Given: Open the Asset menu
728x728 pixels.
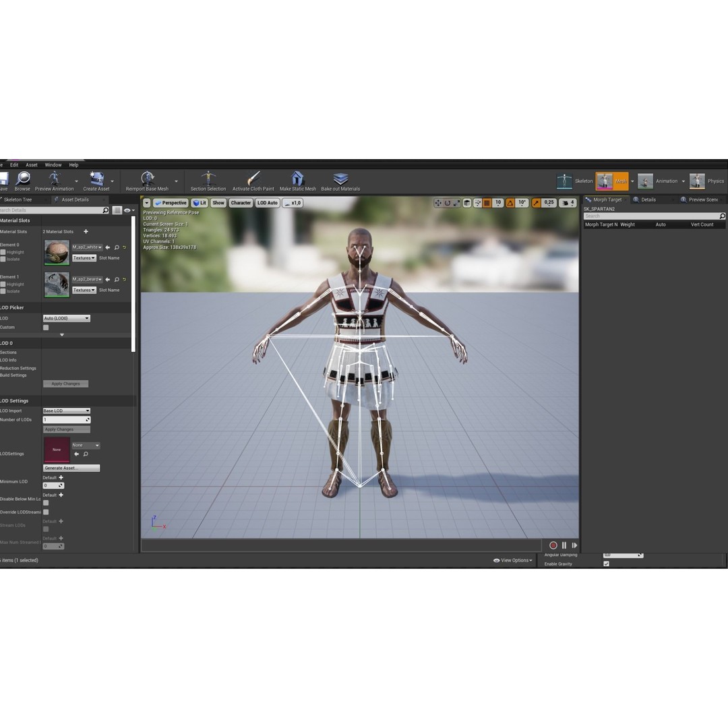Looking at the screenshot, I should [32, 165].
